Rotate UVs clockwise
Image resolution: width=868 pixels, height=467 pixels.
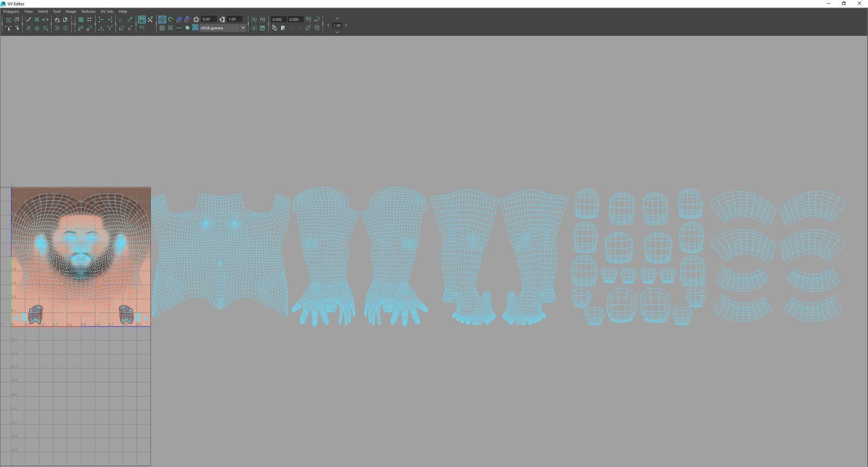coord(66,28)
